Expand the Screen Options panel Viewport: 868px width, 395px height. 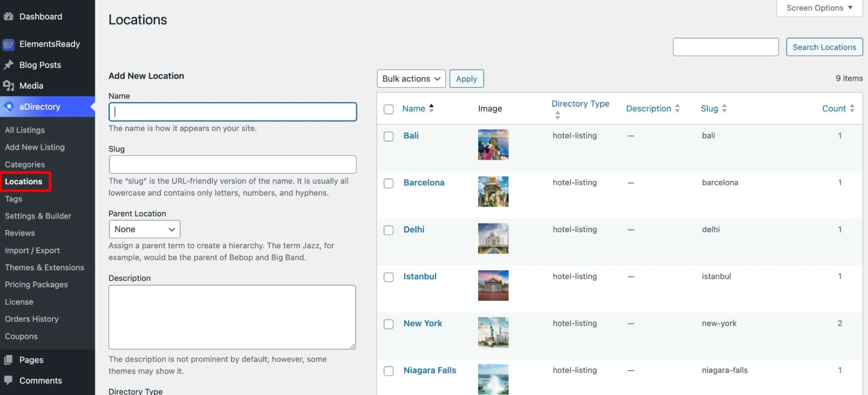pos(819,8)
